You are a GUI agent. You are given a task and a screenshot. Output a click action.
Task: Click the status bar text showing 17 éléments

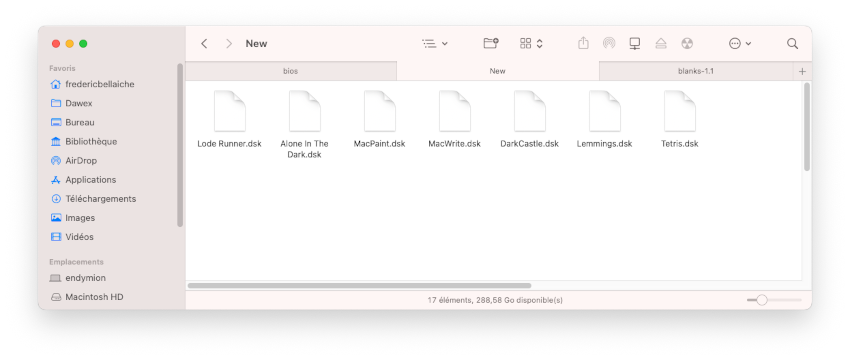click(495, 300)
